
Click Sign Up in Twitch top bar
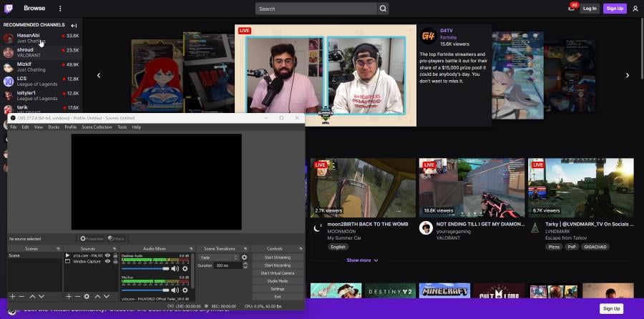pos(615,9)
